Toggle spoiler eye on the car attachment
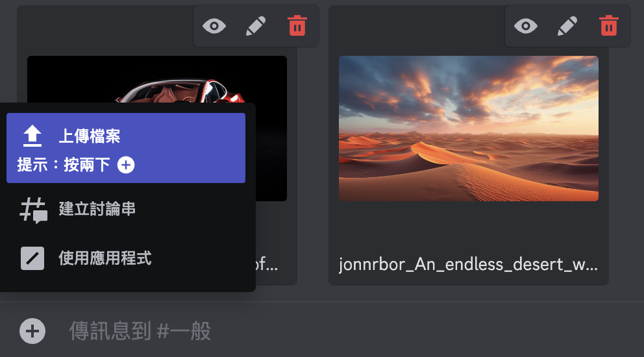The image size is (644, 357). point(214,27)
